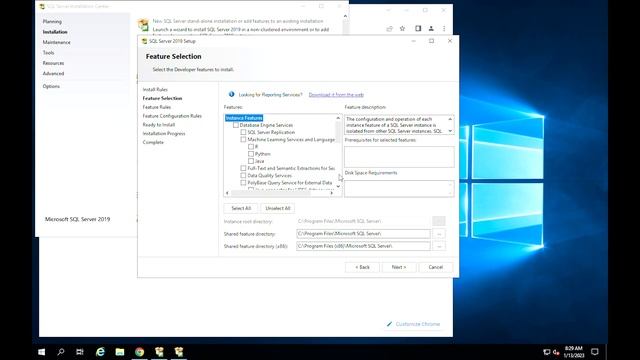Open File Explorer from taskbar
This screenshot has width=640, height=360.
click(120, 352)
